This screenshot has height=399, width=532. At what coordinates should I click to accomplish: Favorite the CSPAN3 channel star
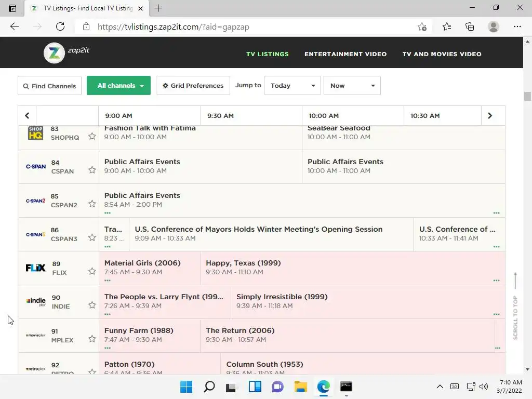[92, 237]
